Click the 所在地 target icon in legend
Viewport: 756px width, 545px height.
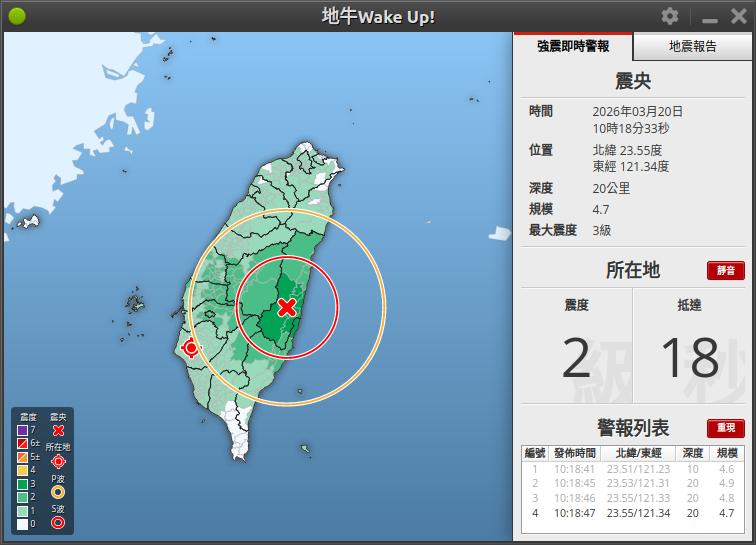pyautogui.click(x=58, y=462)
